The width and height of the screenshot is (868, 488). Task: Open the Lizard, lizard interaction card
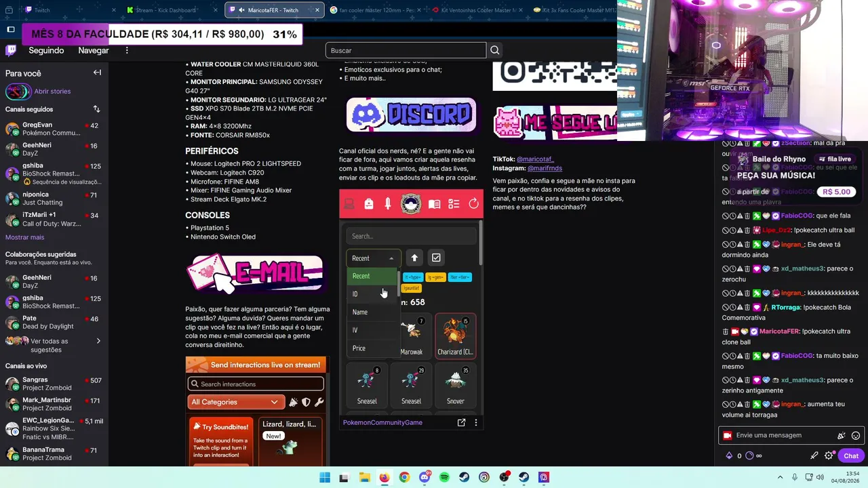point(290,441)
